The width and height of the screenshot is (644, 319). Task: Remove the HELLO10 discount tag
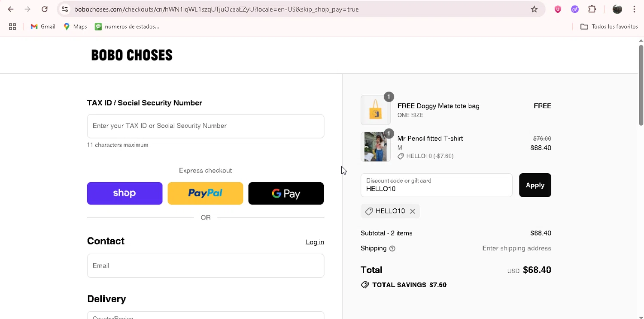point(412,211)
